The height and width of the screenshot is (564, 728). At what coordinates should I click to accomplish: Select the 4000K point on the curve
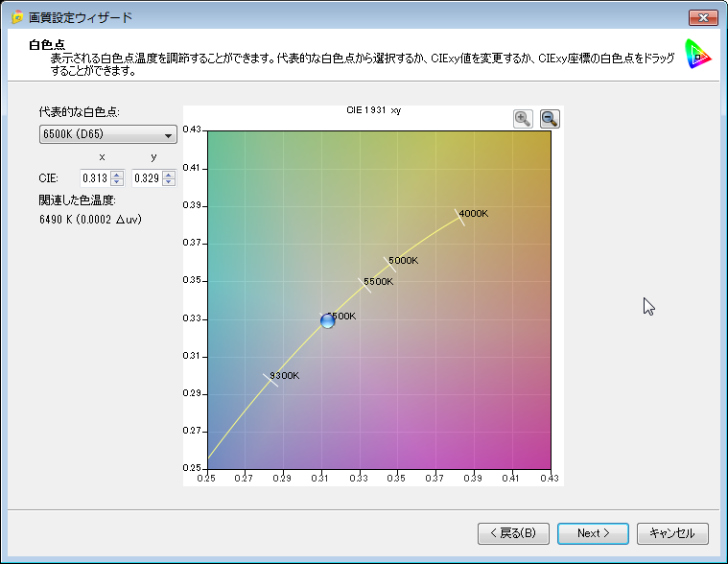click(459, 218)
